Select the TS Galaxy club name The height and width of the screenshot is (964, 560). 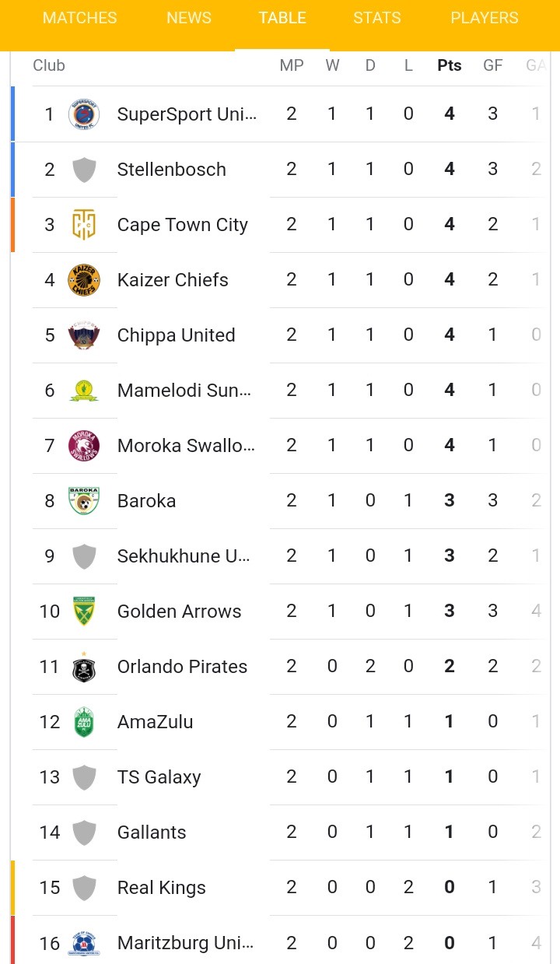(x=159, y=777)
